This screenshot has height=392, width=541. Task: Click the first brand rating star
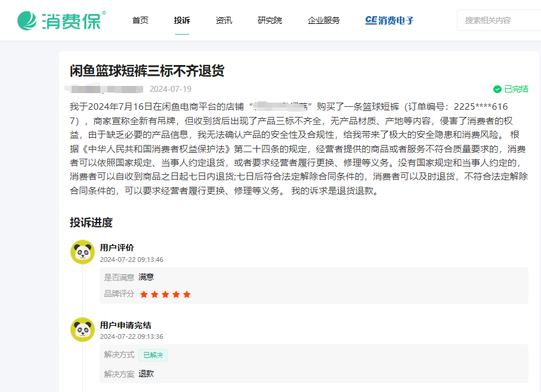click(x=144, y=294)
